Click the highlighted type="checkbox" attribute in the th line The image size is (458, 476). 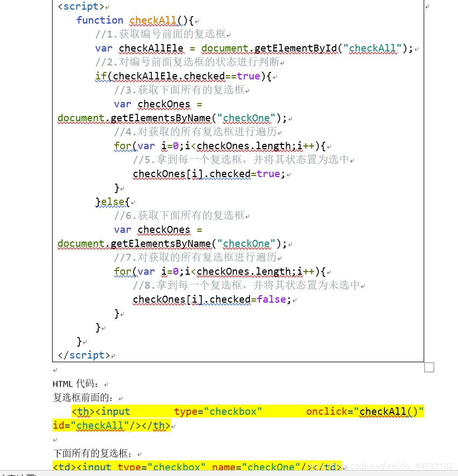click(x=218, y=412)
